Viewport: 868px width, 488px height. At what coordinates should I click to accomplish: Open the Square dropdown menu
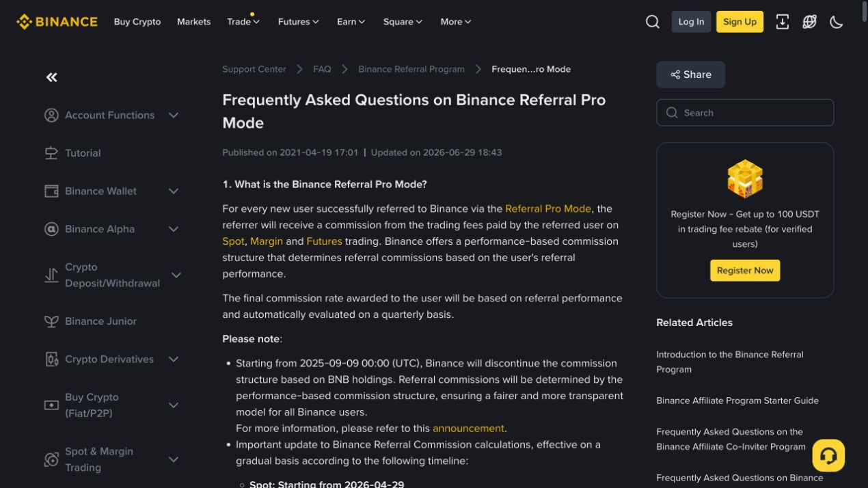[x=403, y=22]
